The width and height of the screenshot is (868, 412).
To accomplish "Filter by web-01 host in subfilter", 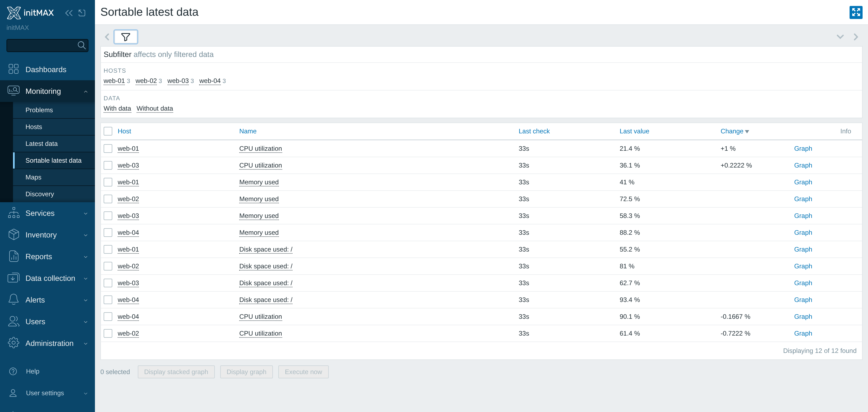I will point(114,81).
